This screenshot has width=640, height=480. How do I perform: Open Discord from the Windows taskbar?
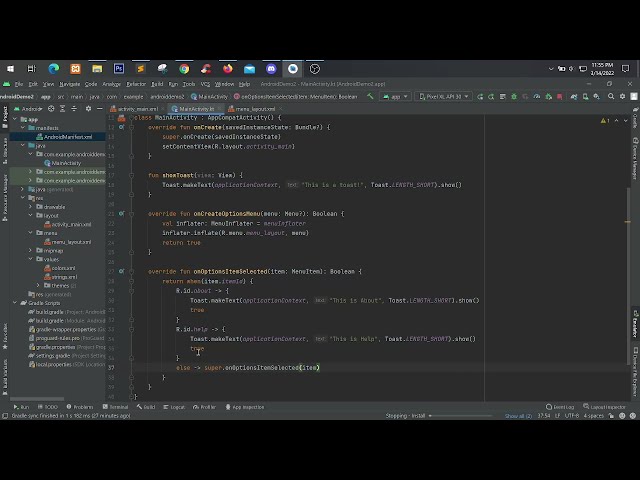pos(271,69)
